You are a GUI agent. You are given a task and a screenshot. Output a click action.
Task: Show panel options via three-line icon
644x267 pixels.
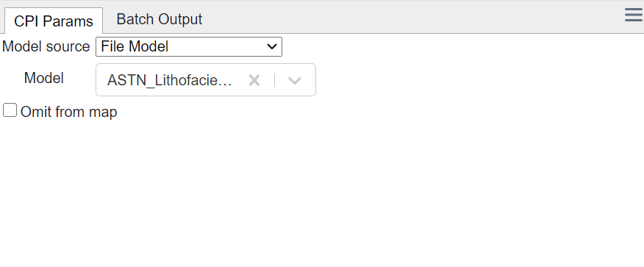pos(634,15)
